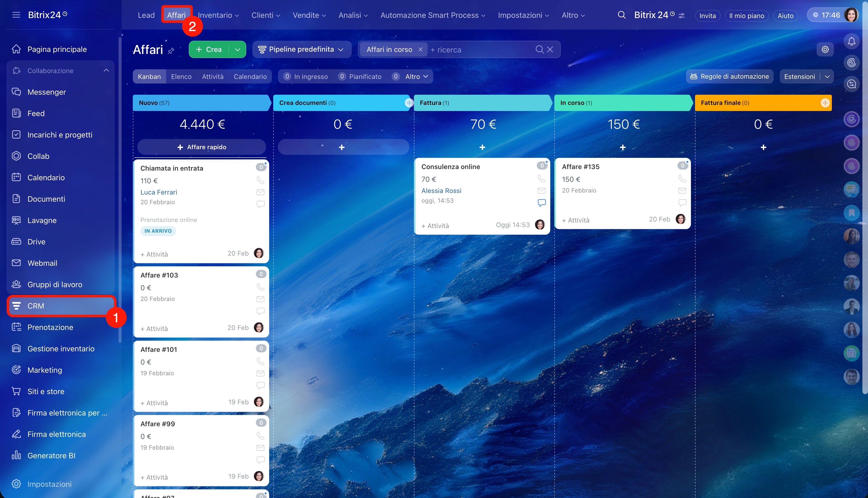This screenshot has width=868, height=498.
Task: Open Messenger from the left sidebar
Action: click(x=47, y=92)
